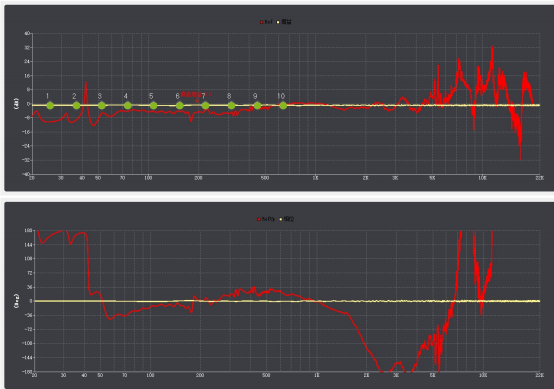The height and width of the screenshot is (389, 554).
Task: Select EQ band node 4 on gain chart
Action: [128, 105]
